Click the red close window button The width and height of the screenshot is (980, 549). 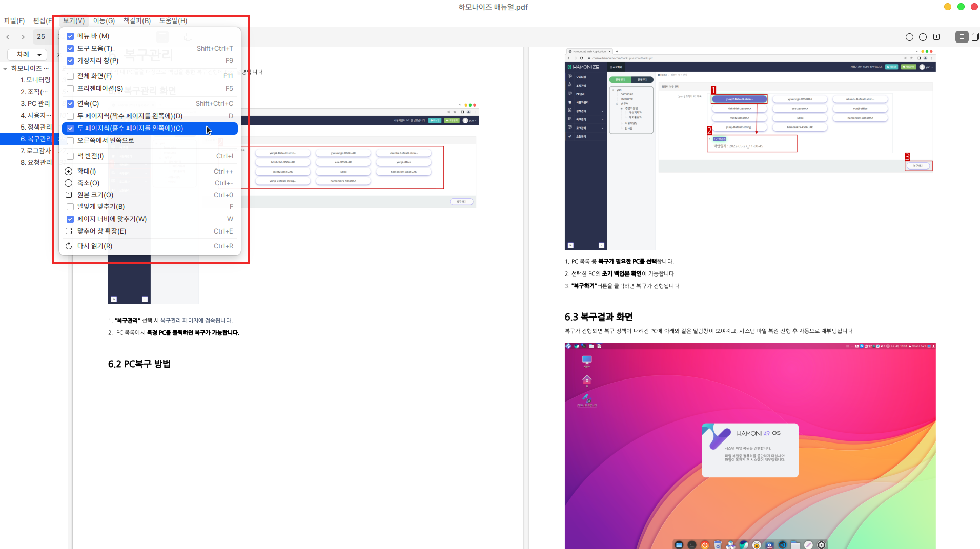pos(974,7)
